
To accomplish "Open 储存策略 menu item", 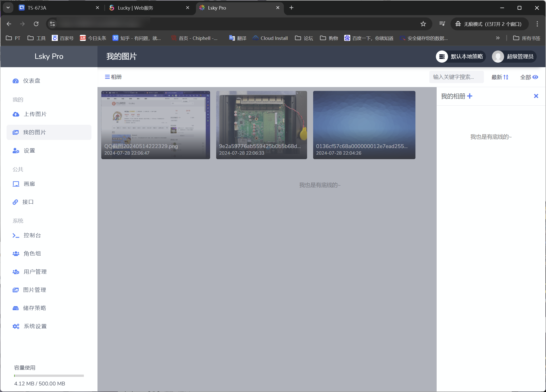I will 49,308.
